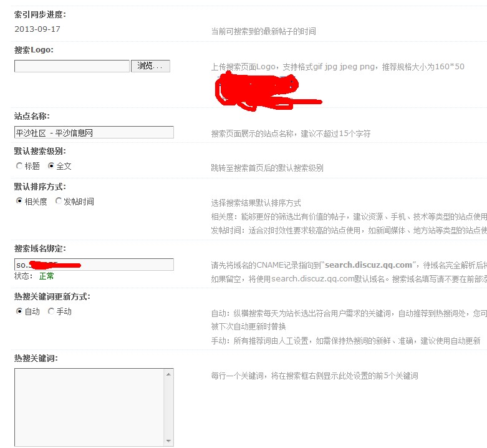Screen dimensions: 487x448
Task: Click the 搜索Logo label
Action: (x=34, y=50)
